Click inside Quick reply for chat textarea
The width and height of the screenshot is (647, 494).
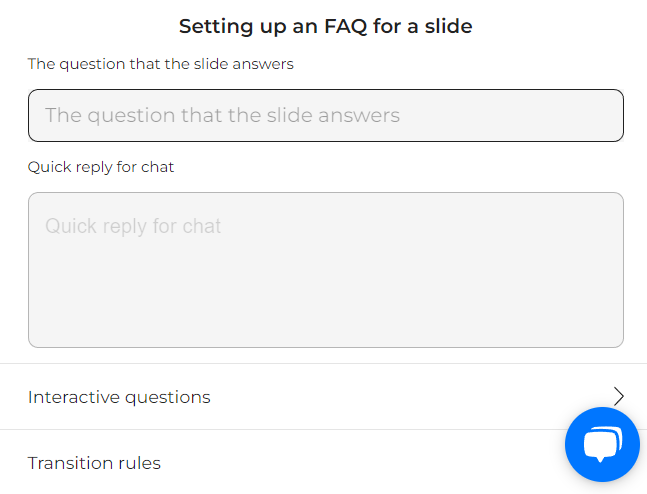coord(325,280)
